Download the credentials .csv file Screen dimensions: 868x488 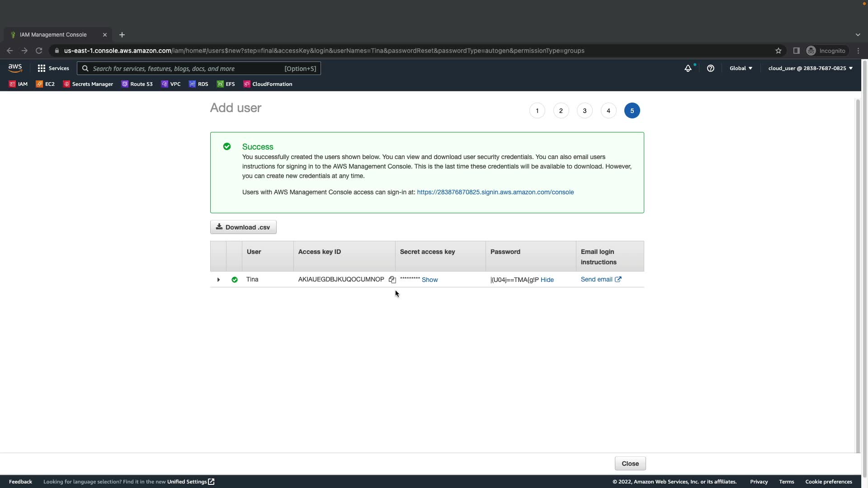click(243, 227)
